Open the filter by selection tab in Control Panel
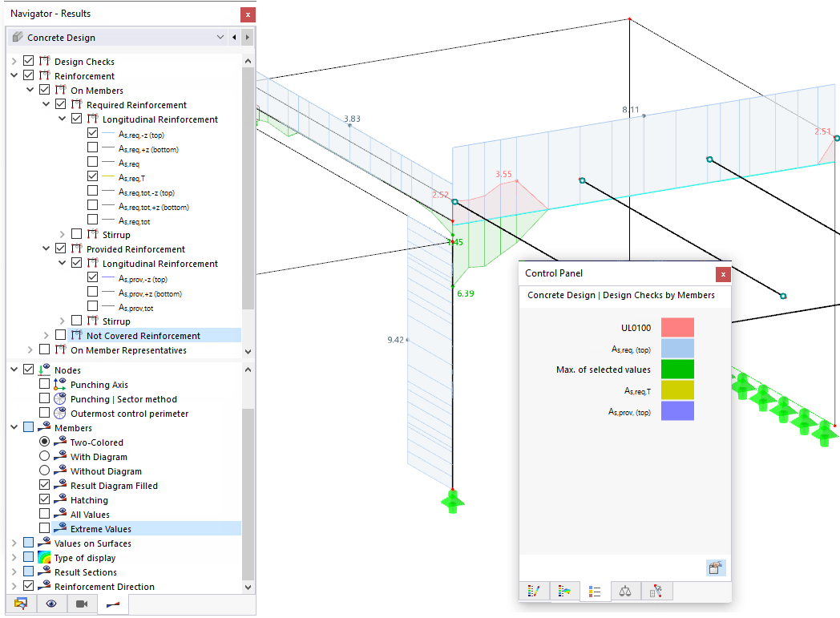This screenshot has width=840, height=618. [x=656, y=592]
